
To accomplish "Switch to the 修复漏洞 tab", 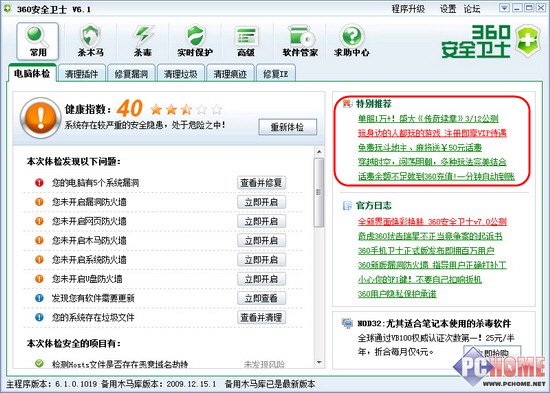I will [x=131, y=74].
